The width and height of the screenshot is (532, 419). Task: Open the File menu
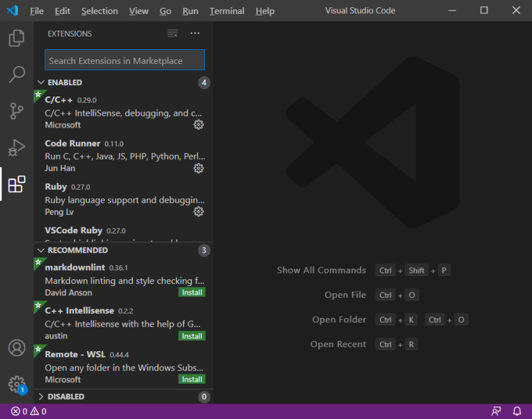pyautogui.click(x=37, y=11)
